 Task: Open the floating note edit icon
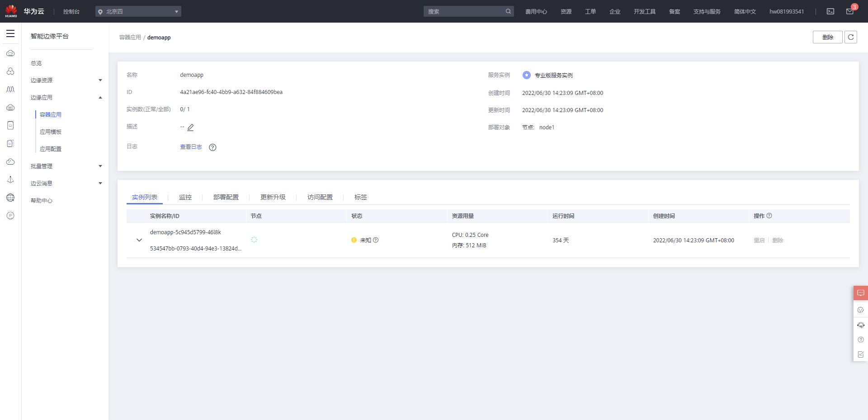click(861, 354)
